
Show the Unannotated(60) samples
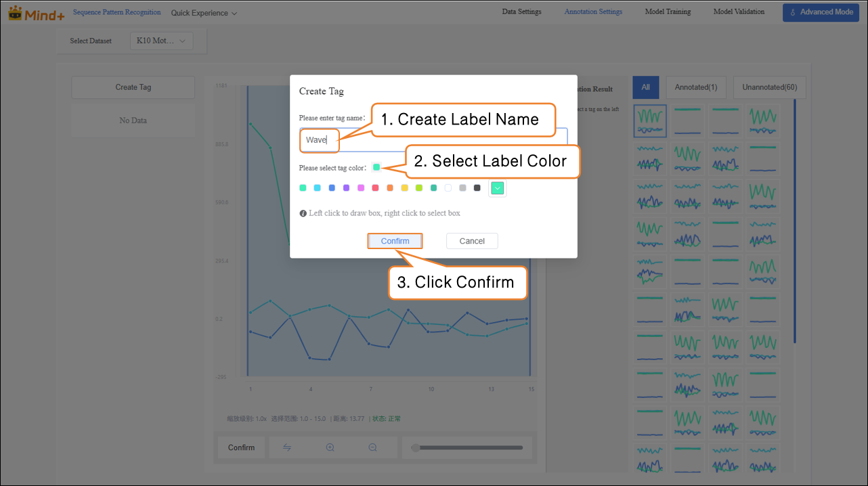pyautogui.click(x=769, y=87)
